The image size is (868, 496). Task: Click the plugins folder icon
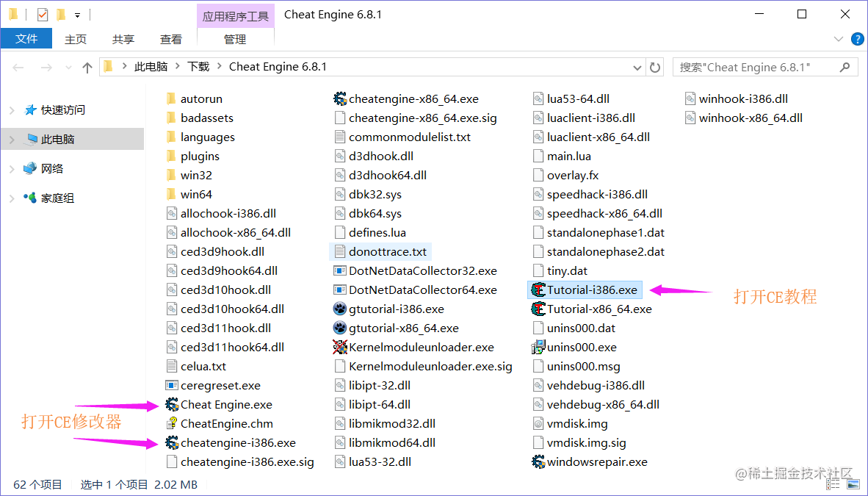tap(171, 157)
